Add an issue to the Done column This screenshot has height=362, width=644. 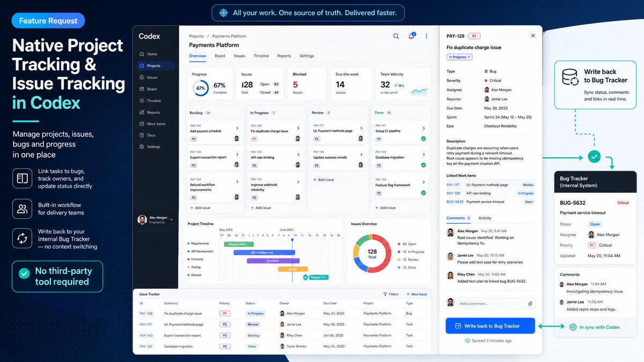385,208
